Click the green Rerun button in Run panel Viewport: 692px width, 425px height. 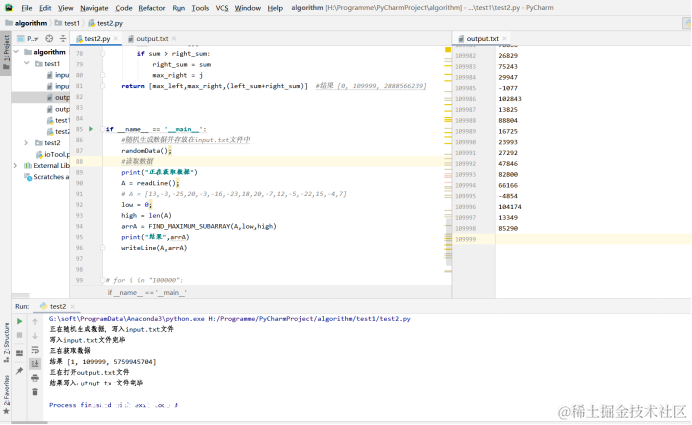pyautogui.click(x=19, y=321)
